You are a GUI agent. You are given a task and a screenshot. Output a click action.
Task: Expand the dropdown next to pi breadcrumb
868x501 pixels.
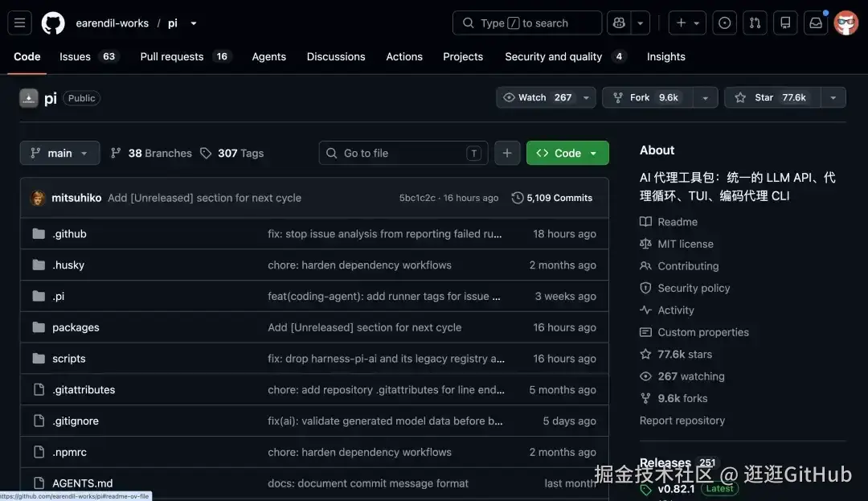[x=193, y=23]
